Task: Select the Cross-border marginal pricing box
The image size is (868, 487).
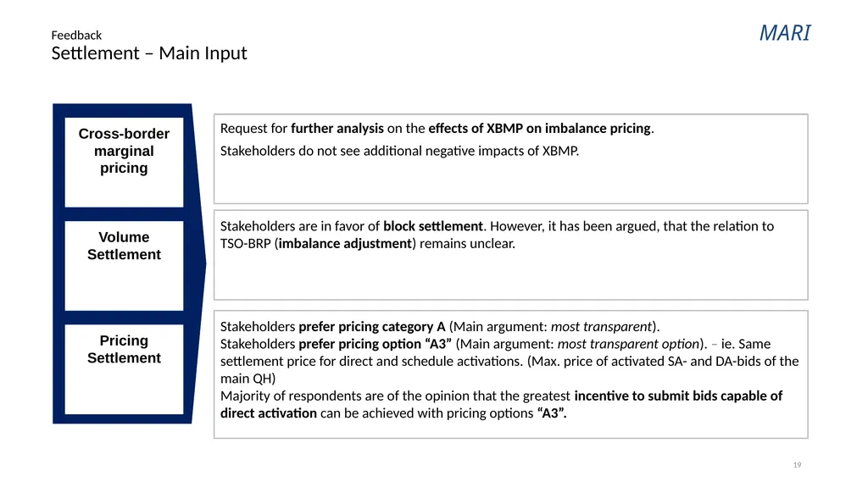Action: click(124, 162)
